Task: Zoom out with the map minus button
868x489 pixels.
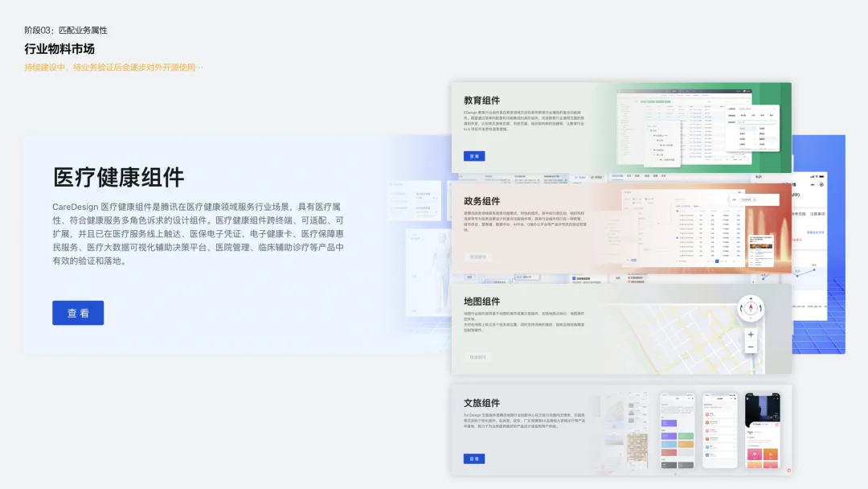Action: pos(751,347)
